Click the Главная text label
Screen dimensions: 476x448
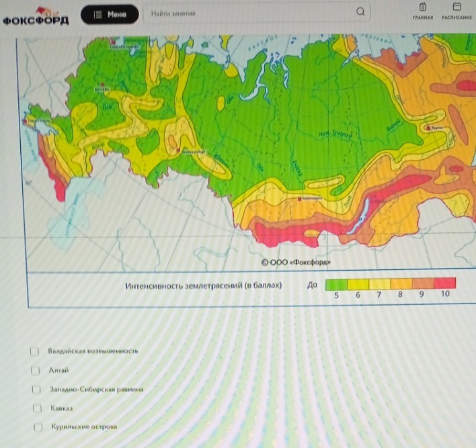point(422,18)
